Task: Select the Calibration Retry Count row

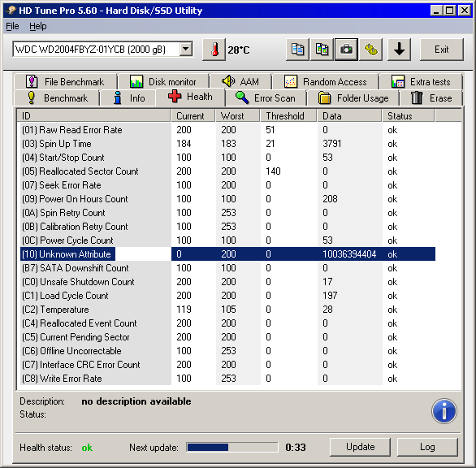Action: [x=227, y=227]
